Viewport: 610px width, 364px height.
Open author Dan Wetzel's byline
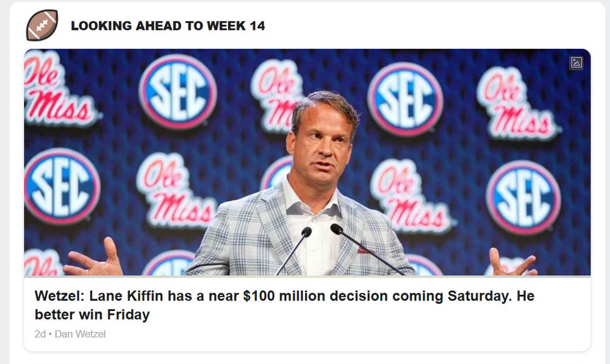80,334
